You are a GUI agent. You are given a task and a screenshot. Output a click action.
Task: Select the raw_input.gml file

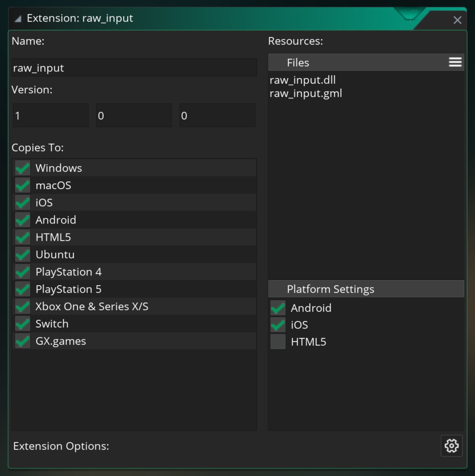[x=306, y=94]
